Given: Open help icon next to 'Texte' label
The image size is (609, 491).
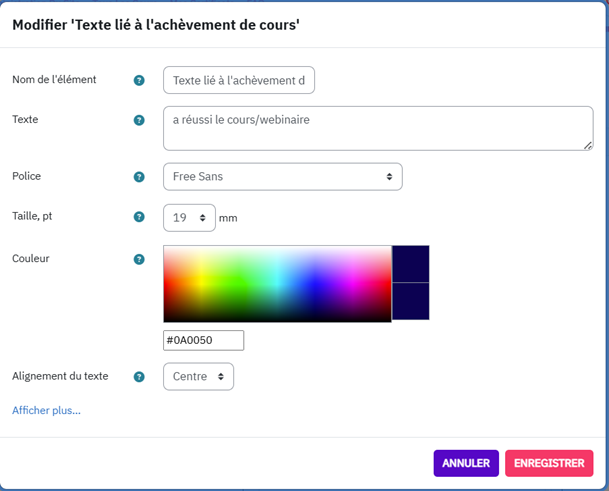Looking at the screenshot, I should (x=139, y=120).
